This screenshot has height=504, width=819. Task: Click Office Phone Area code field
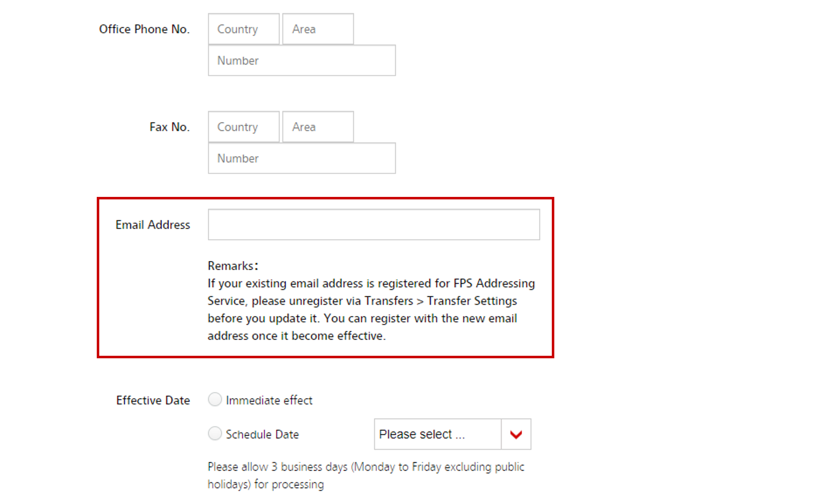tap(318, 29)
